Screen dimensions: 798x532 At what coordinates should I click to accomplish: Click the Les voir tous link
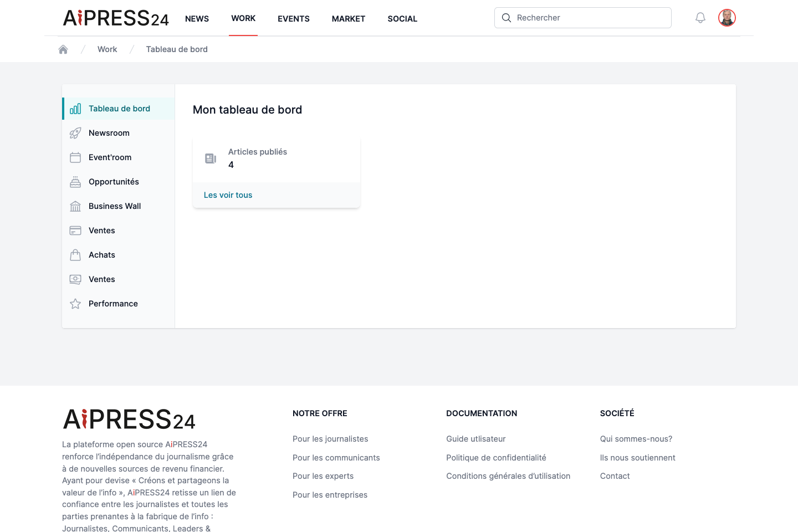pos(228,195)
